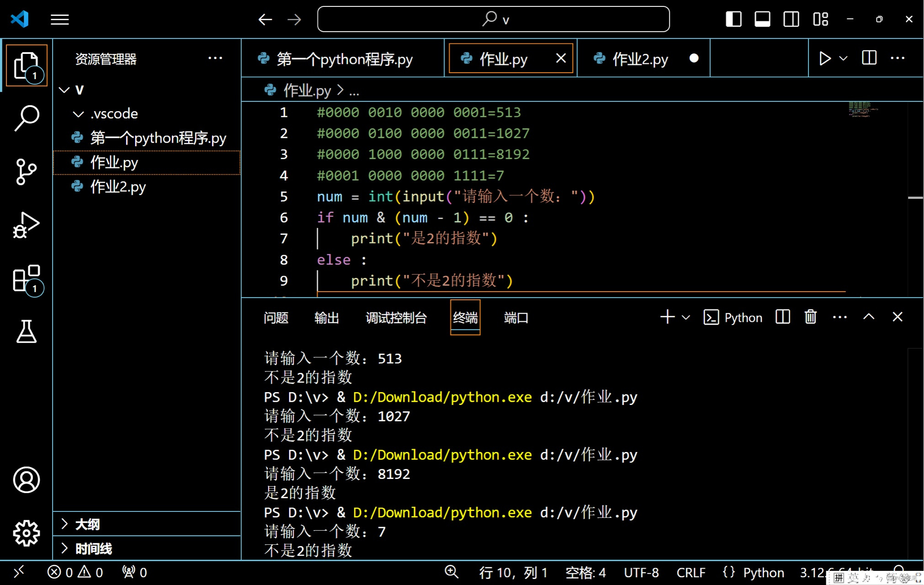
Task: Click the ports forwarded status indicator
Action: (134, 572)
